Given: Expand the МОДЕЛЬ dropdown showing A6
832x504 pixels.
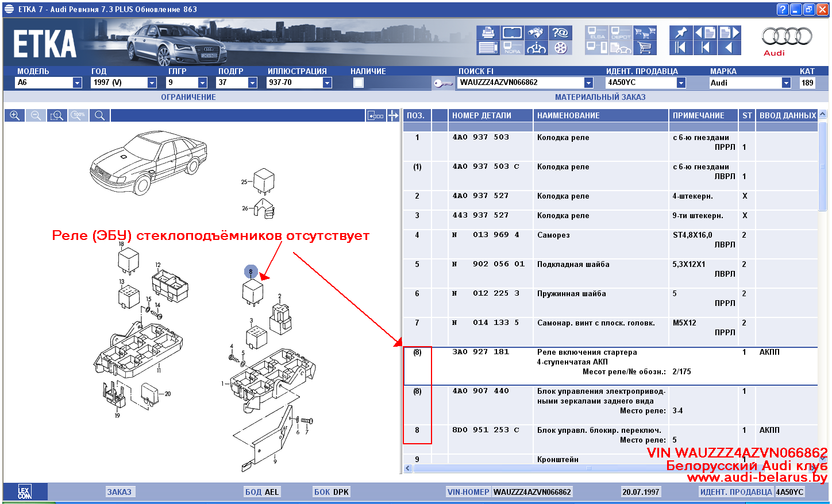Looking at the screenshot, I should coord(77,83).
